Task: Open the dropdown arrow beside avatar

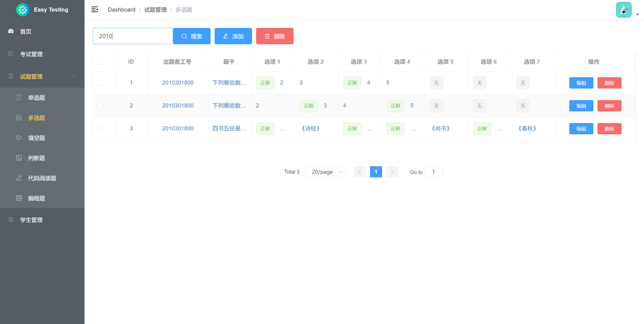Action: coord(637,14)
